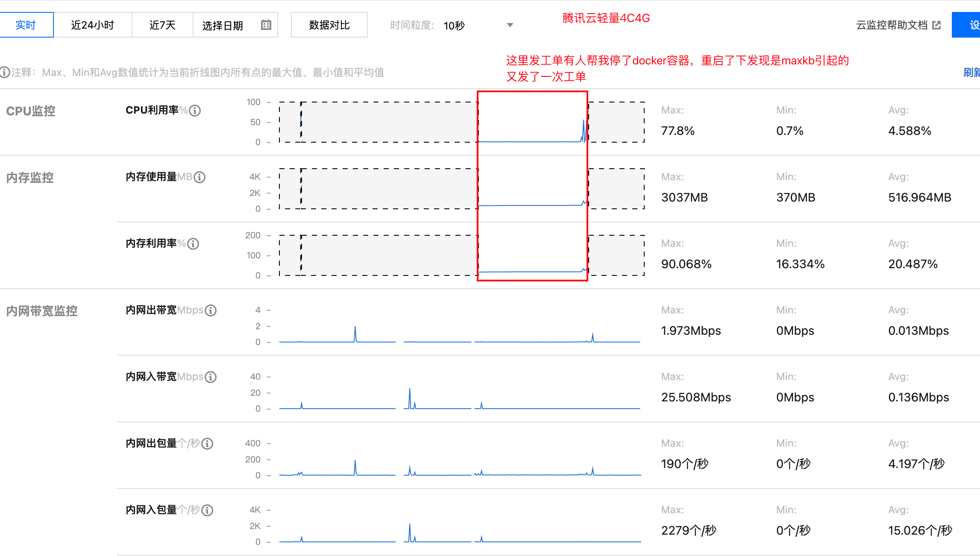980x556 pixels.
Task: Click info icon beside 内存使用量
Action: click(x=200, y=177)
